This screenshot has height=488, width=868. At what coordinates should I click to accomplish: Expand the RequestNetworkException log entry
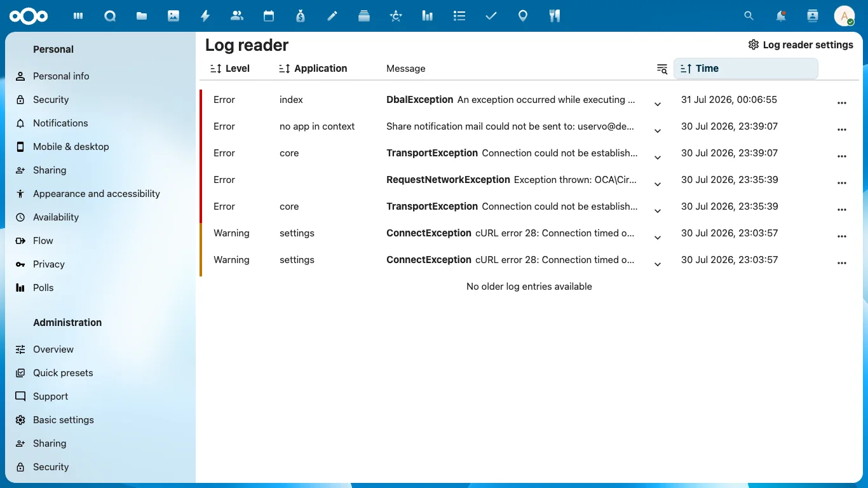[x=658, y=184]
